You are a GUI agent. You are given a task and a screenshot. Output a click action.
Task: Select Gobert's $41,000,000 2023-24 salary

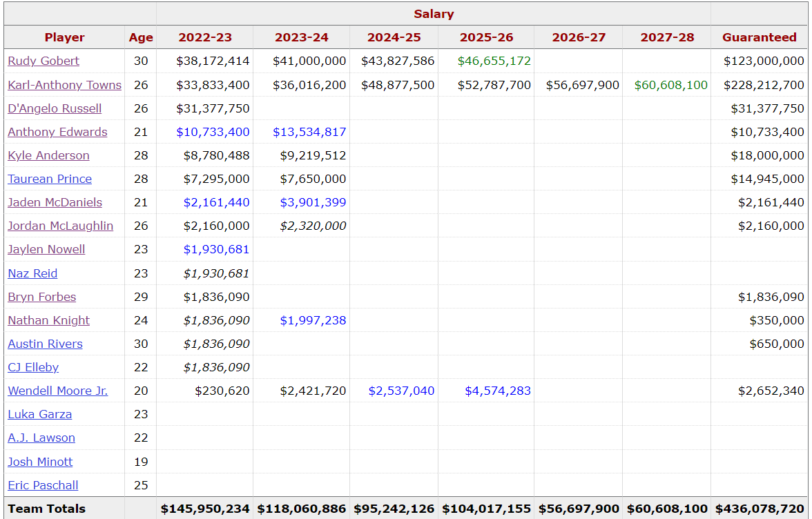point(309,61)
